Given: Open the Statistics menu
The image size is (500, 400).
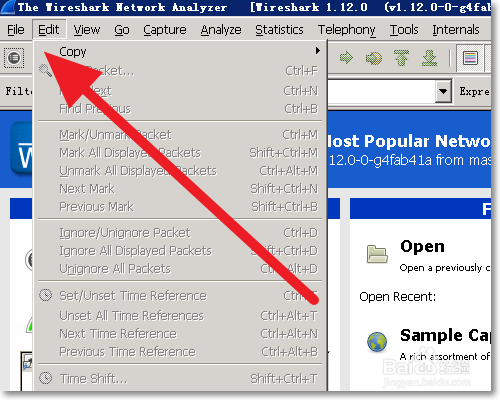Looking at the screenshot, I should [x=279, y=30].
